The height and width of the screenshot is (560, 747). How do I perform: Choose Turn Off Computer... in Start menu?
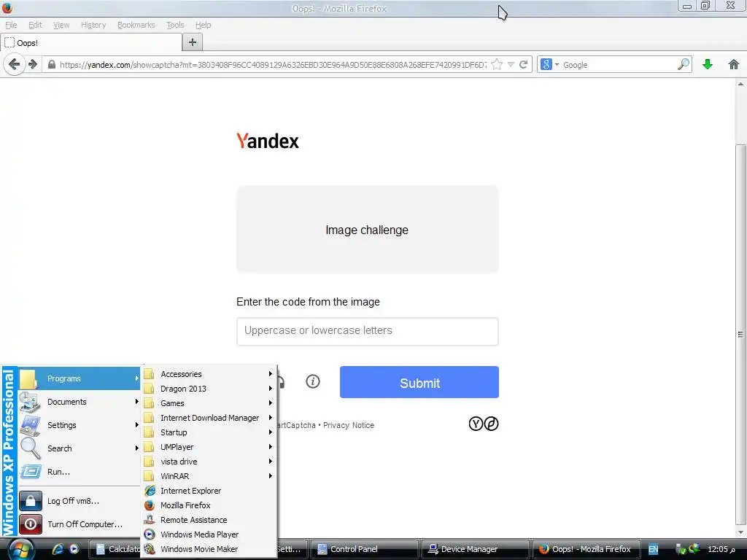[80, 524]
